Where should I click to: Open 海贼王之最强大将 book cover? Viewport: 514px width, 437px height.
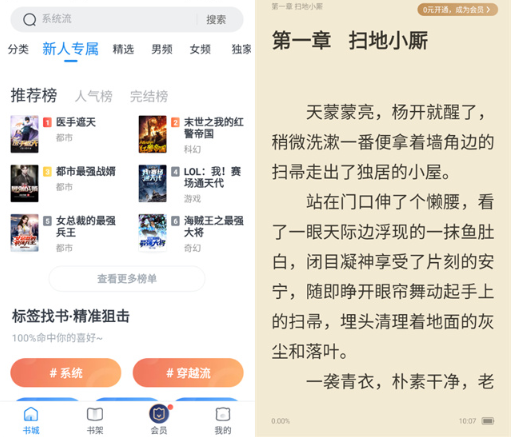click(x=152, y=232)
